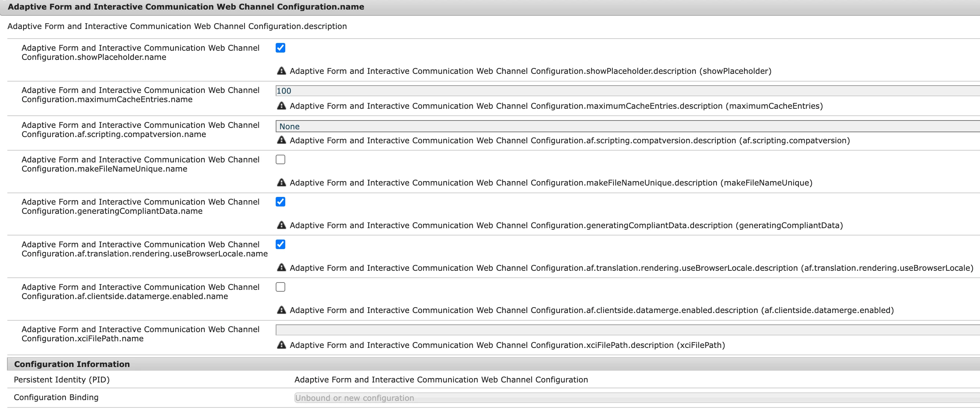Click warning icon beside af.scripting.compatversion description
The height and width of the screenshot is (410, 980).
[281, 140]
